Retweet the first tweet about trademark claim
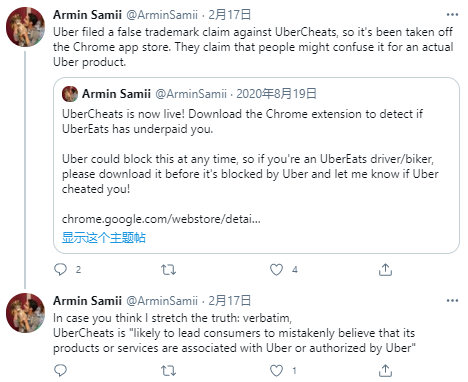 tap(168, 269)
